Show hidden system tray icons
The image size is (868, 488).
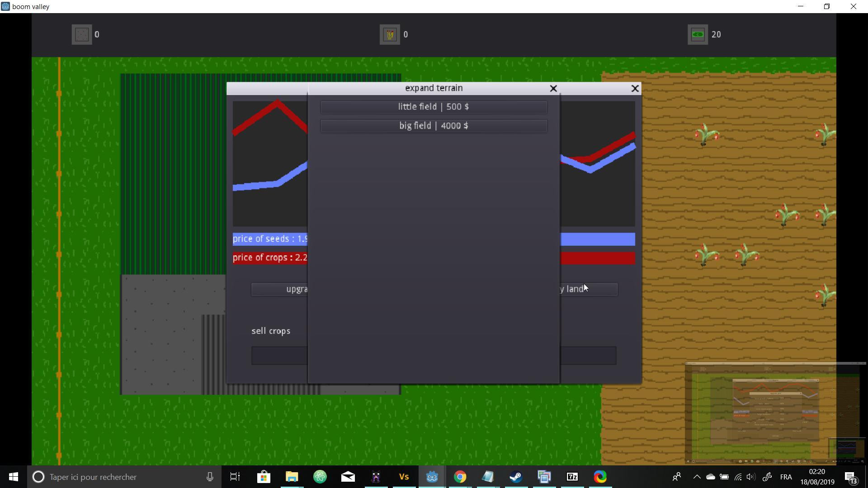coord(697,477)
